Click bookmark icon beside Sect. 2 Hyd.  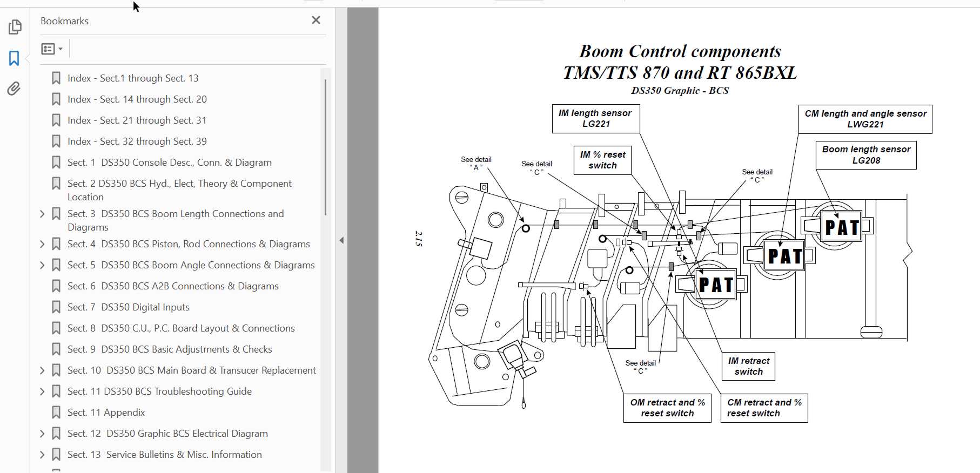point(56,184)
